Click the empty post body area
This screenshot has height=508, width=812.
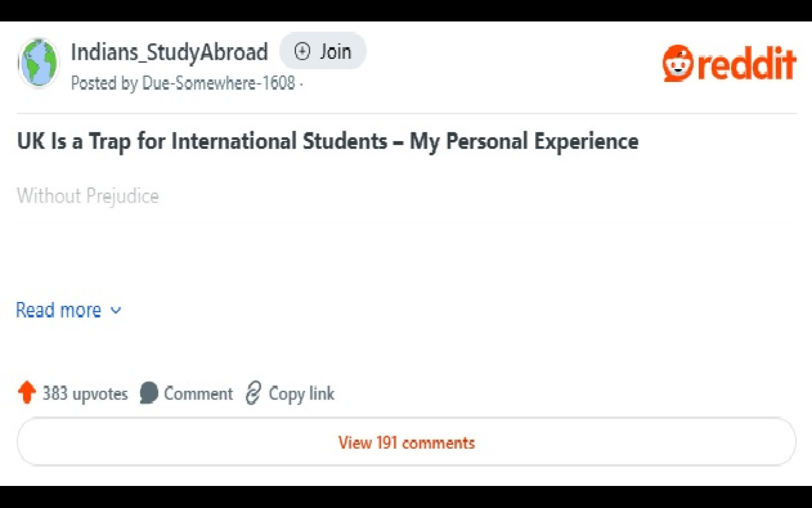coord(406,250)
